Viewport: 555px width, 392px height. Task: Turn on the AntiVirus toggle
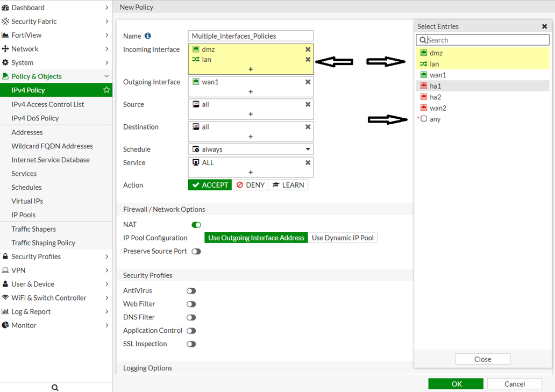(x=191, y=291)
